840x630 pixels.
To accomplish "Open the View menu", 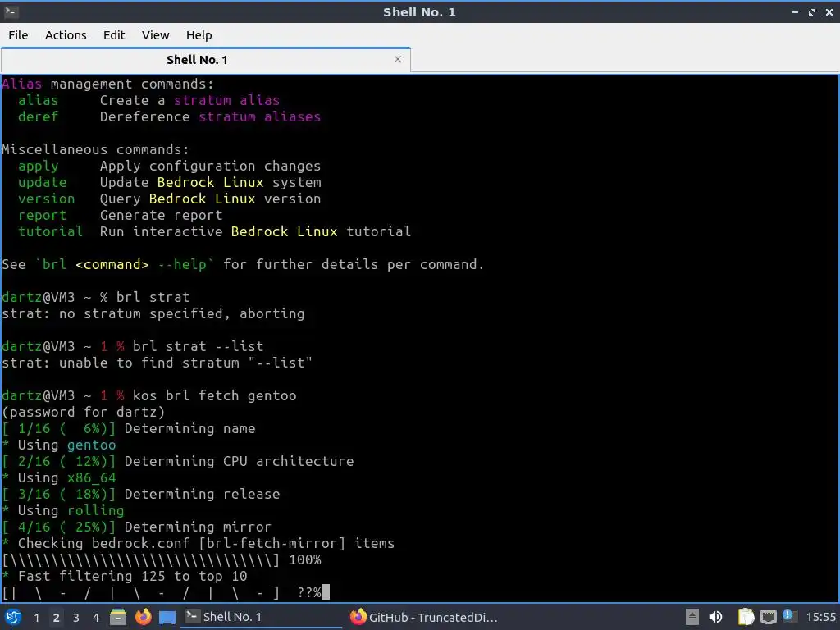I will click(155, 35).
